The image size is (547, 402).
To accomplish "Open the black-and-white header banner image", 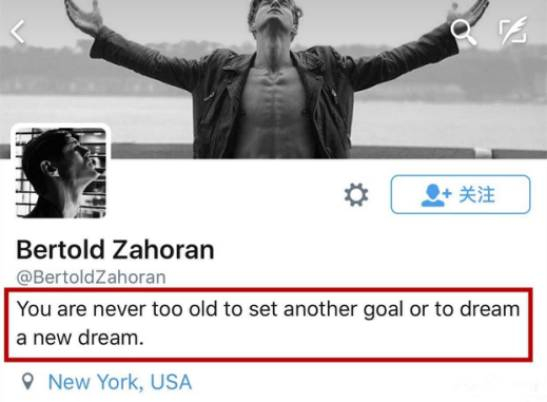I will point(274,79).
